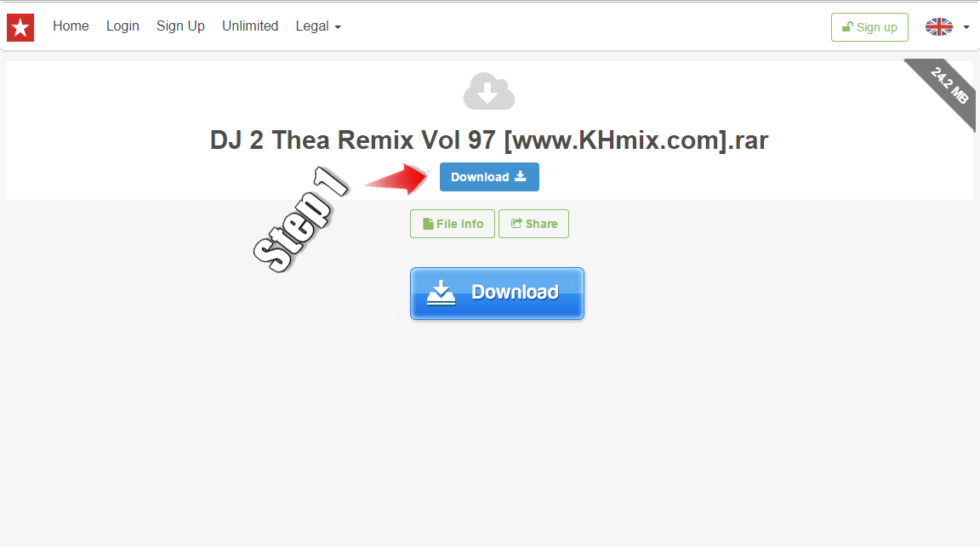
Task: Click the small blue Download button
Action: tap(489, 177)
